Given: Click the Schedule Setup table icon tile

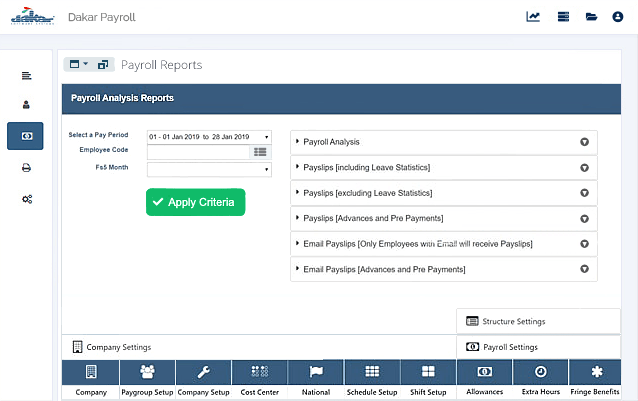Looking at the screenshot, I should tap(372, 372).
